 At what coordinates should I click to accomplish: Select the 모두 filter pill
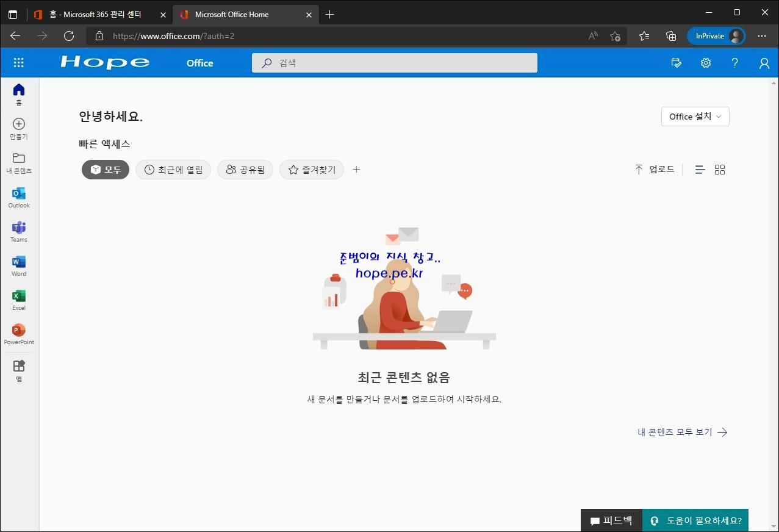click(x=106, y=170)
